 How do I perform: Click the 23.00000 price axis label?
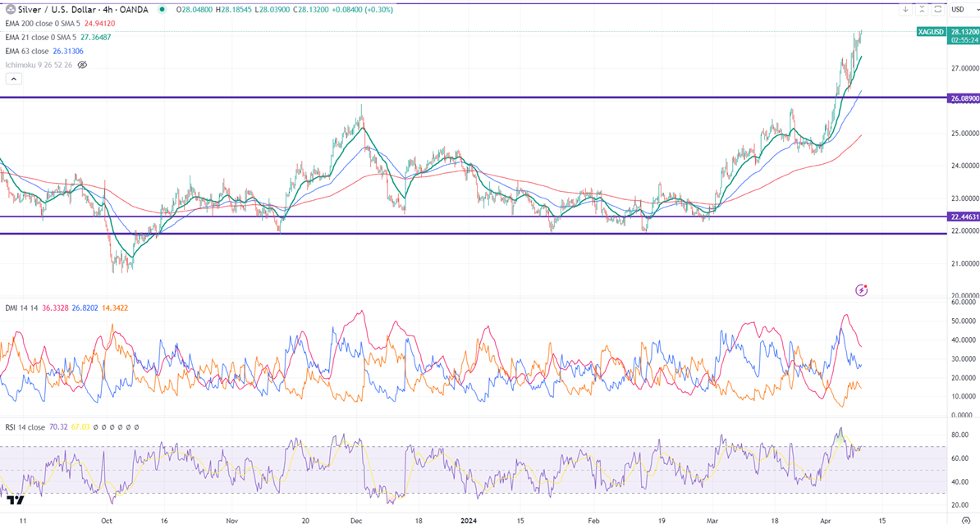(x=964, y=198)
